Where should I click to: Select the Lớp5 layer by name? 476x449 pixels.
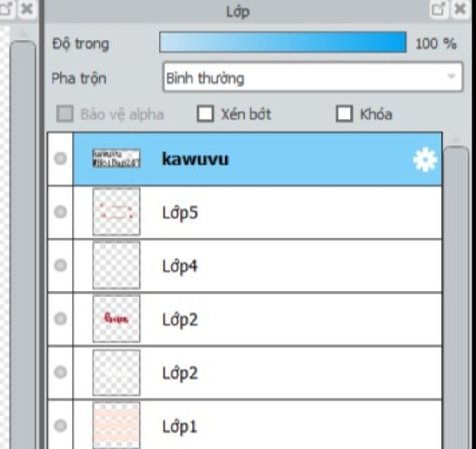coord(180,213)
